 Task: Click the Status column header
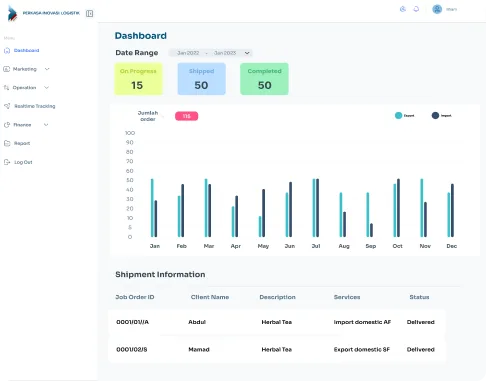point(419,297)
